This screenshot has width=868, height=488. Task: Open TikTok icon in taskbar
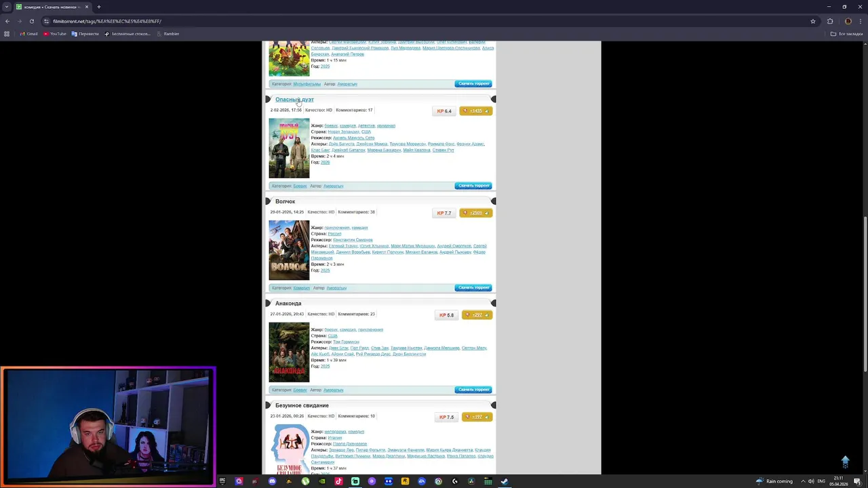pyautogui.click(x=338, y=481)
